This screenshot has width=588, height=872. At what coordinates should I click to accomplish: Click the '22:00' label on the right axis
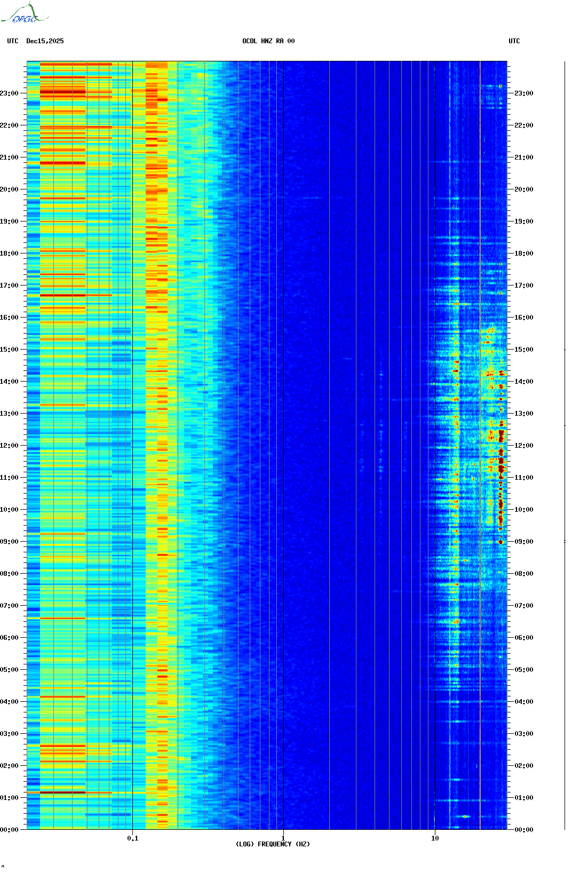[524, 125]
